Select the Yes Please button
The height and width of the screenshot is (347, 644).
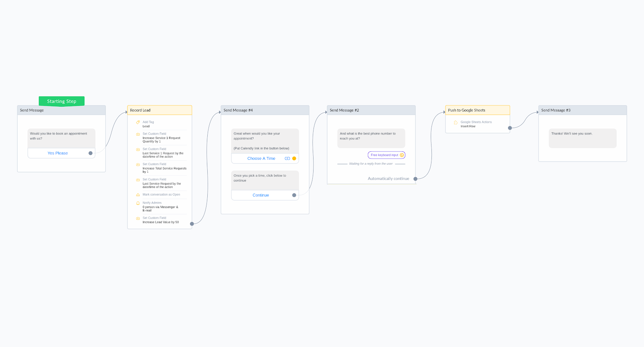[61, 153]
